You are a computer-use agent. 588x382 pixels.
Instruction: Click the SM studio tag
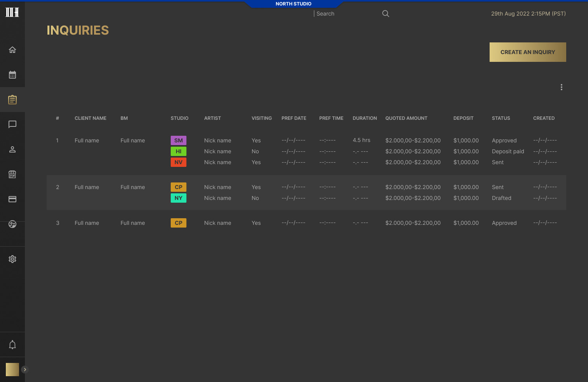pyautogui.click(x=178, y=140)
